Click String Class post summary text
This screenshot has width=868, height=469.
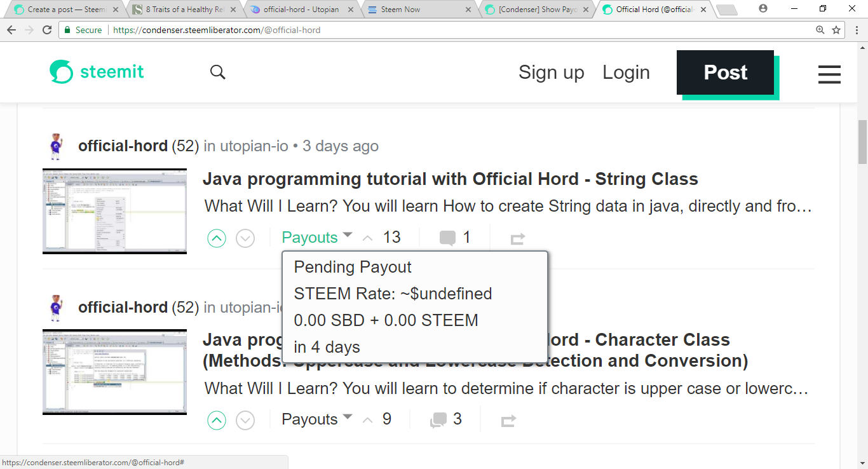pos(508,207)
